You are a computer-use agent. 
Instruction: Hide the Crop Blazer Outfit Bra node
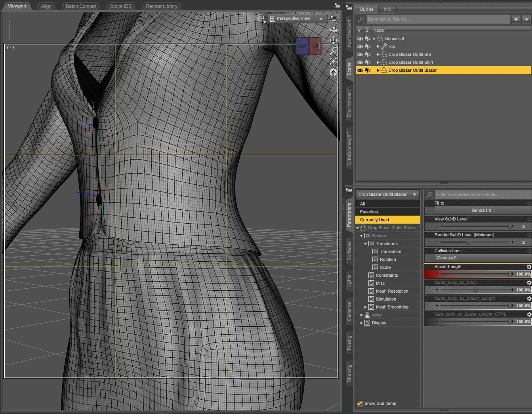click(360, 54)
